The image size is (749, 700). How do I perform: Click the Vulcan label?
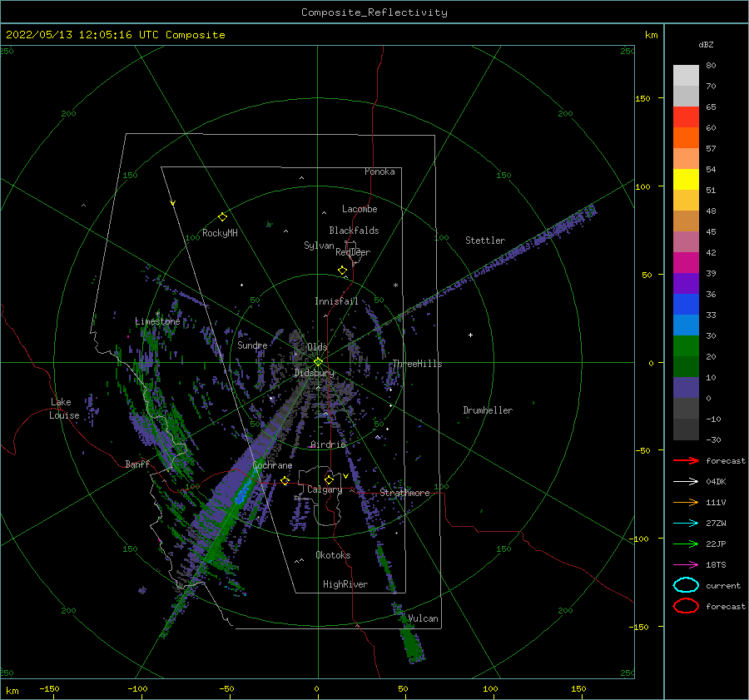[x=424, y=618]
